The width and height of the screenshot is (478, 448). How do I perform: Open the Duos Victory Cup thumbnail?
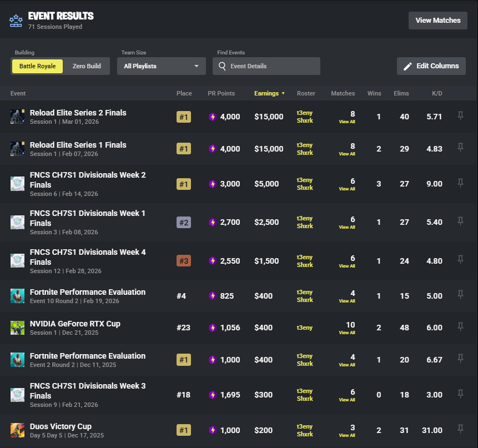pos(17,430)
